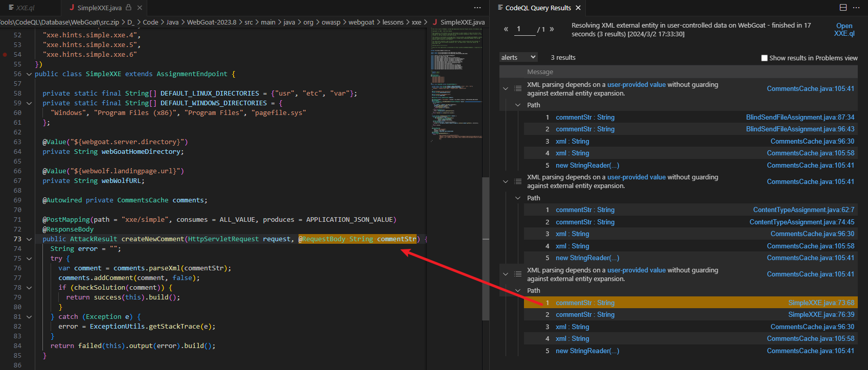Viewport: 868px width, 370px height.
Task: Fold the if block at line 78
Action: [x=29, y=288]
